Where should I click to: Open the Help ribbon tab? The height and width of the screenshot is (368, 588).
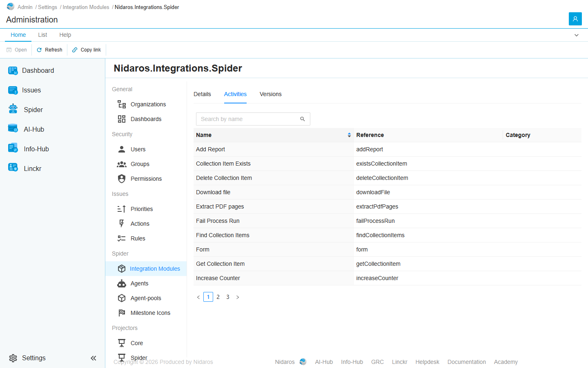[65, 35]
